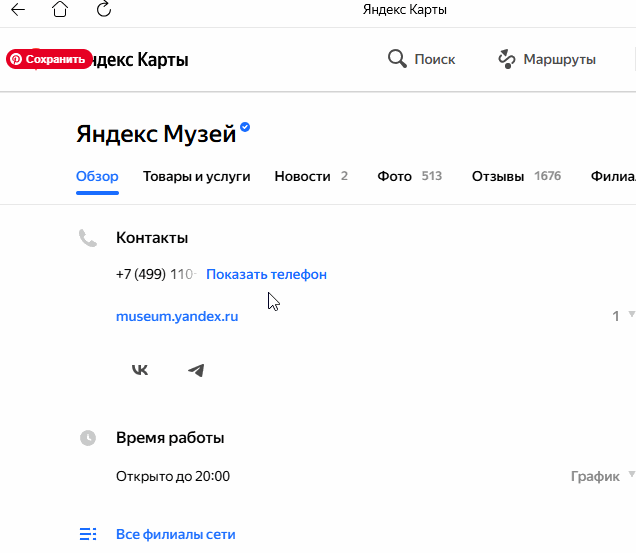This screenshot has width=636, height=553.
Task: Click the Маршруты route icon
Action: (x=507, y=59)
